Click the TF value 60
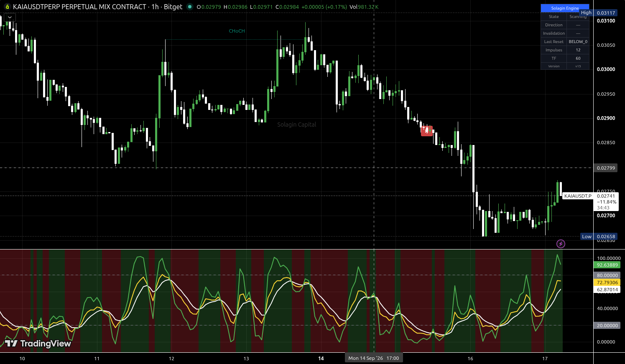The image size is (625, 364). [578, 59]
